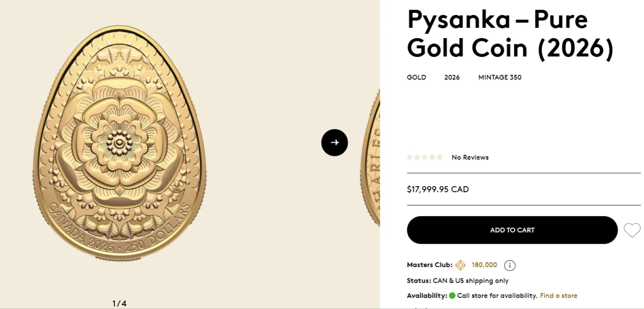Click the next image arrow button
The height and width of the screenshot is (309, 644).
pyautogui.click(x=334, y=143)
